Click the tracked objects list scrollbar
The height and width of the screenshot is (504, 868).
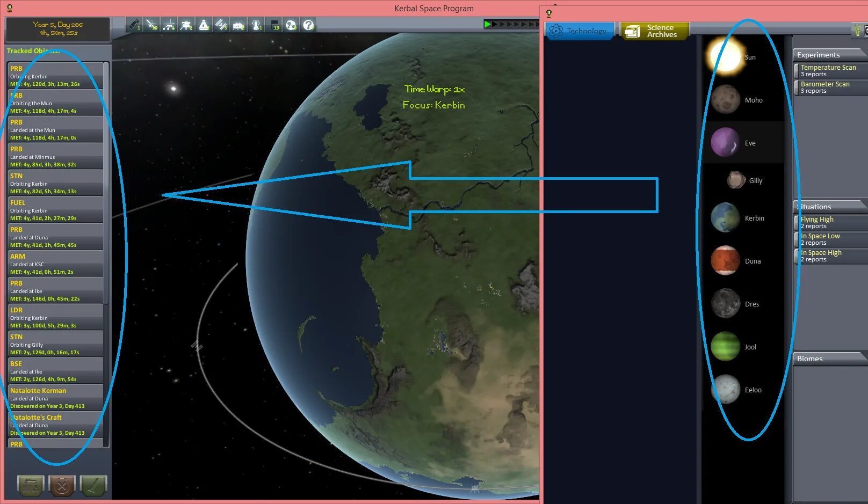click(106, 182)
